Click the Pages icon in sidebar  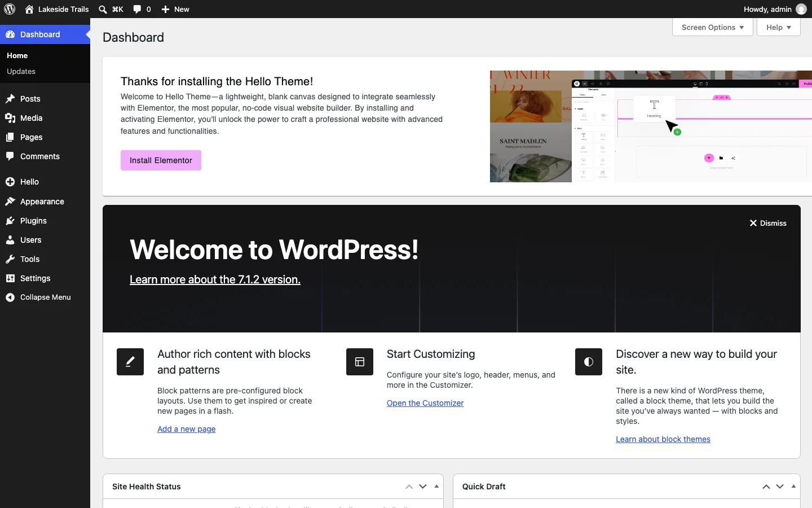(10, 137)
